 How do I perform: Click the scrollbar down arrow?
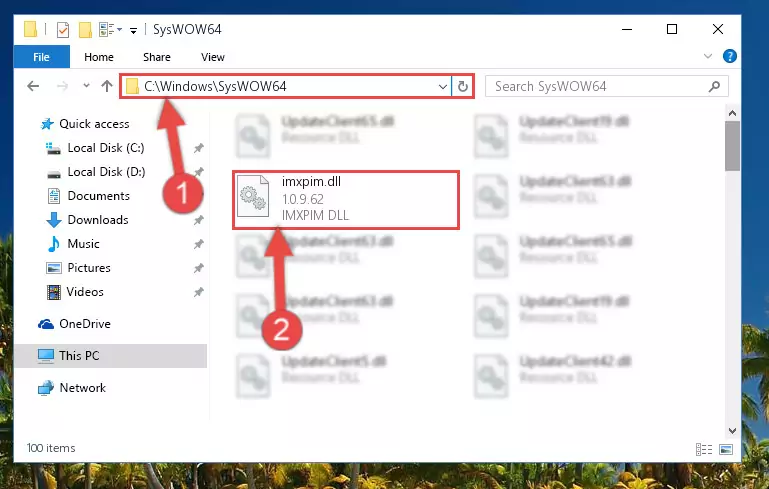732,431
